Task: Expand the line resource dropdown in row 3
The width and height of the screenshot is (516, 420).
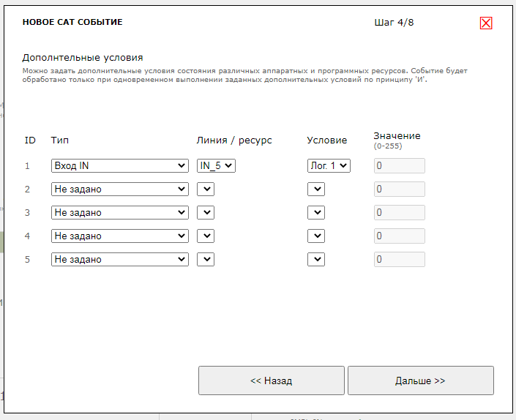Action: click(206, 213)
